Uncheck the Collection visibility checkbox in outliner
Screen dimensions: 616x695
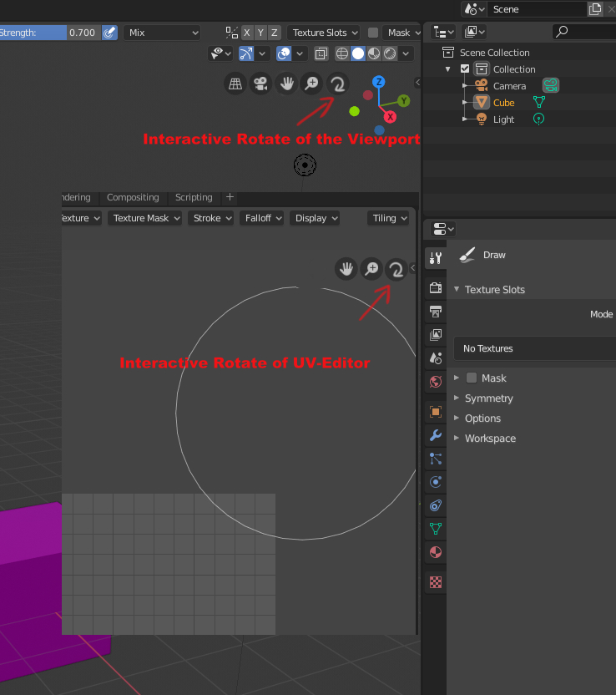[x=465, y=68]
